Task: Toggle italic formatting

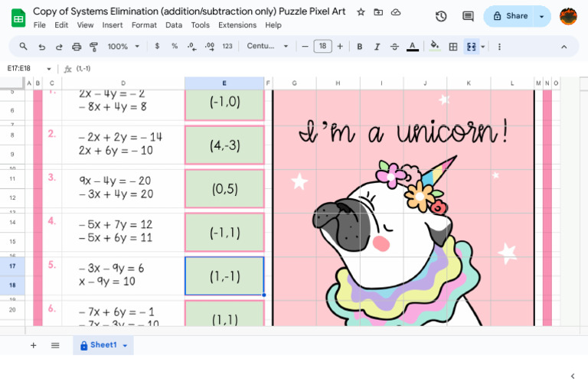Action: coord(377,47)
